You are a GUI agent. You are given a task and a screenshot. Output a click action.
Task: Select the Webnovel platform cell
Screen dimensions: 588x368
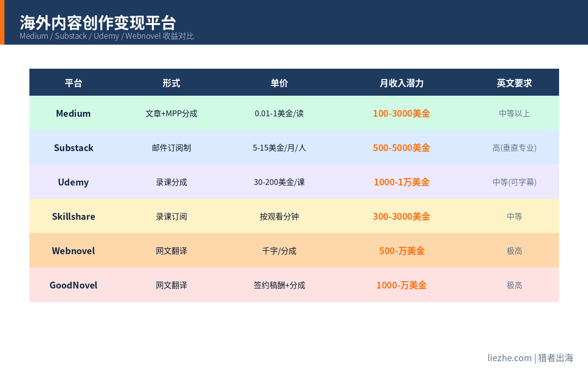pyautogui.click(x=73, y=251)
